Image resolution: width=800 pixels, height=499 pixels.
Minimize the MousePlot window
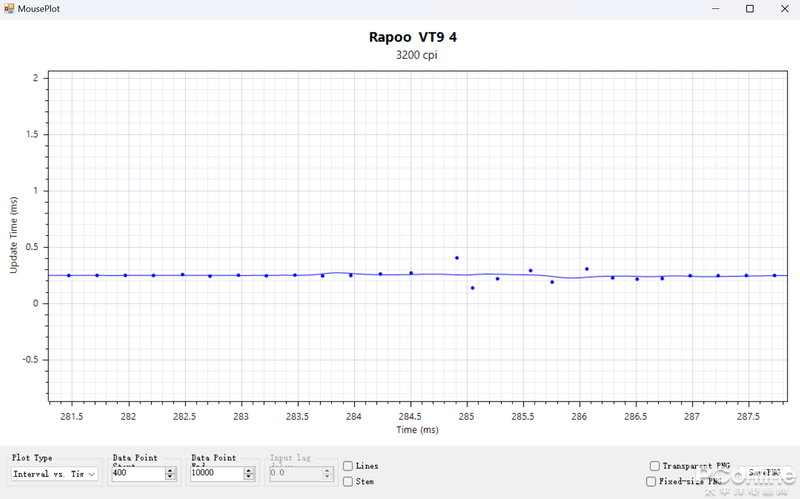pyautogui.click(x=716, y=8)
